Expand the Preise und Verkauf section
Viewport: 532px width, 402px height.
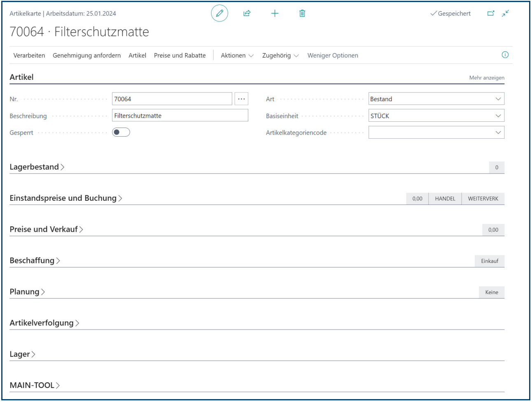pos(47,230)
